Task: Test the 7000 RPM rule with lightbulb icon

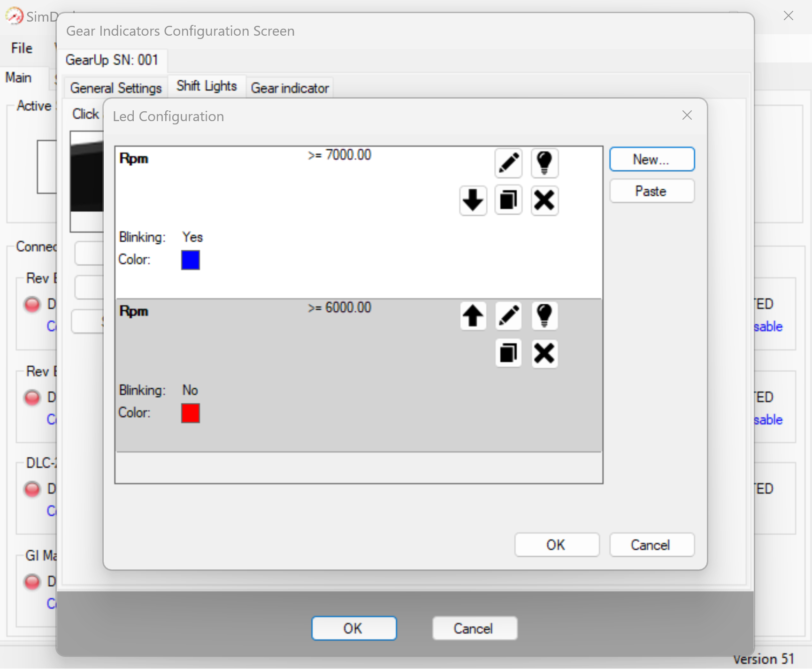Action: click(544, 163)
